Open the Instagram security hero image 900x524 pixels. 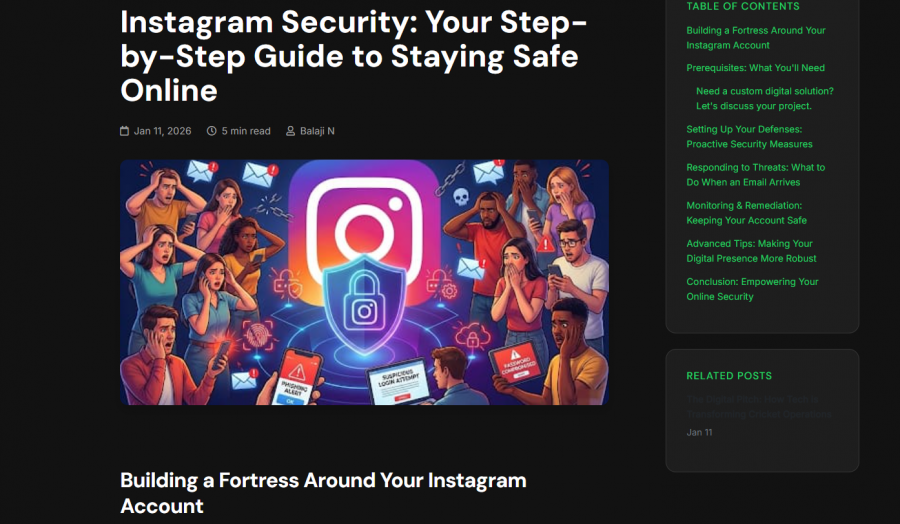tap(364, 282)
